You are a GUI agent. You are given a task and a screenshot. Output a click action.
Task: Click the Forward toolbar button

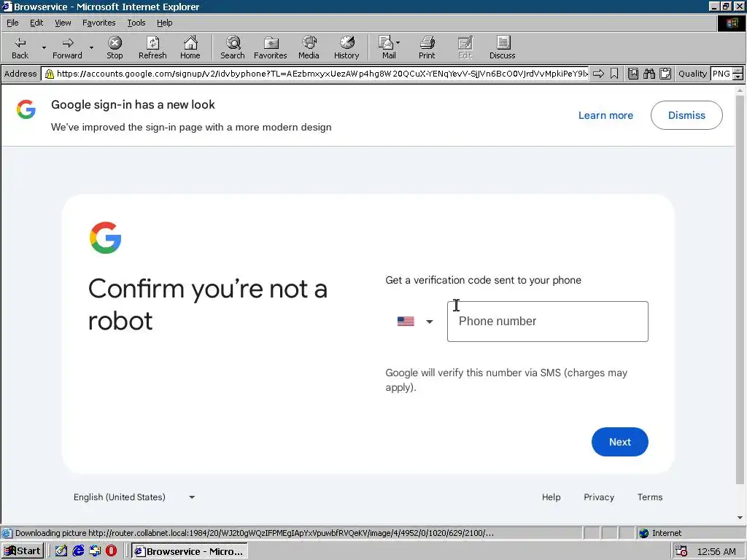[x=67, y=47]
